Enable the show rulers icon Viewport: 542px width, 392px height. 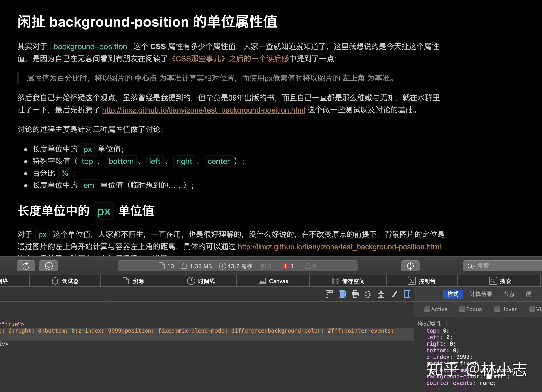329,294
